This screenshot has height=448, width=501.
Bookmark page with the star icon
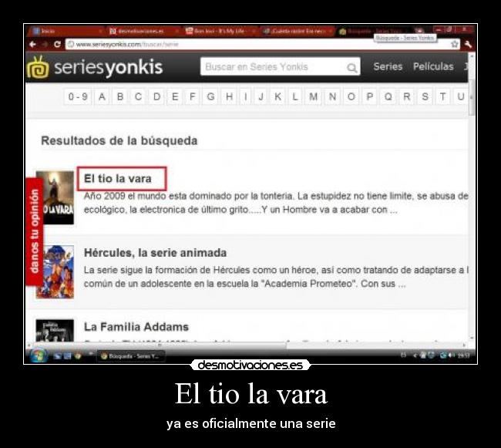(454, 44)
